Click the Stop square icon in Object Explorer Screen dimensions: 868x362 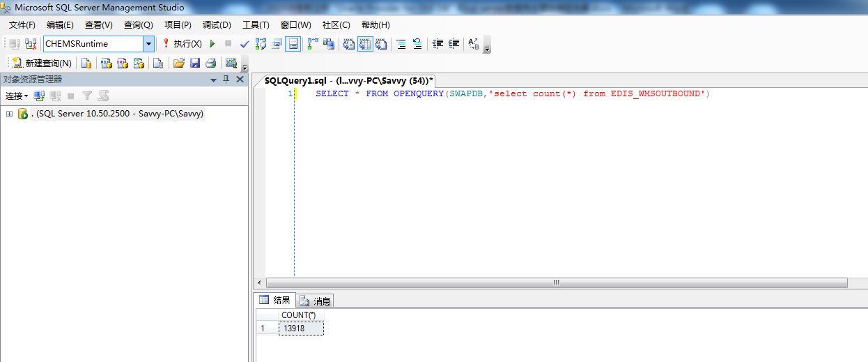pos(71,96)
